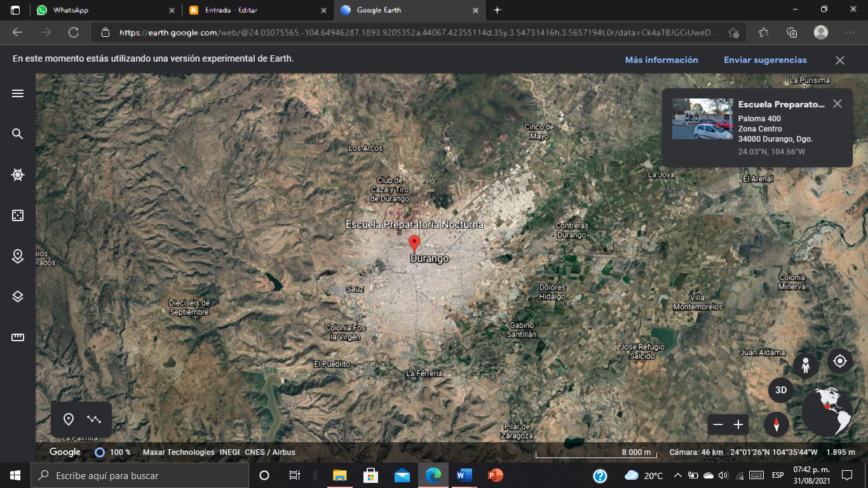Click the 'Dieciséis de Septiembre' map label
Viewport: 868px width, 488px height.
pyautogui.click(x=189, y=308)
